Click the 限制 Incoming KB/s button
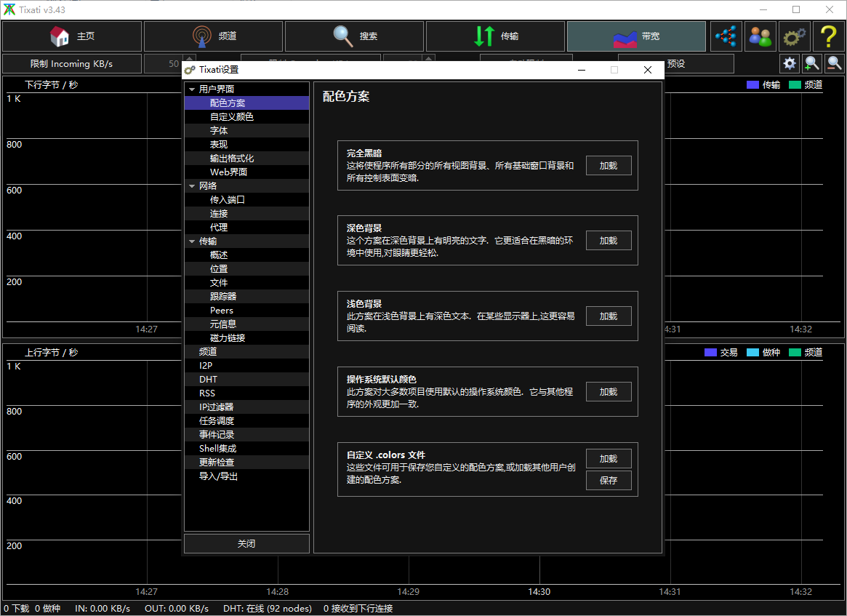Viewport: 847px width, 616px height. tap(72, 64)
